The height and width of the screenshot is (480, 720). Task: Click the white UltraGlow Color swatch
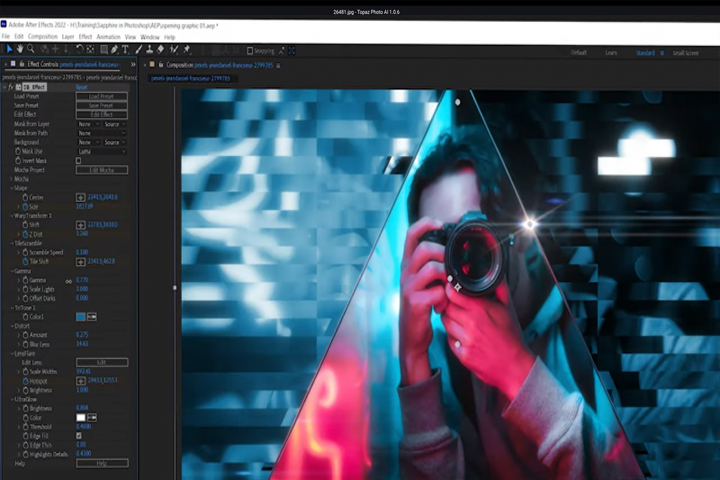[80, 418]
